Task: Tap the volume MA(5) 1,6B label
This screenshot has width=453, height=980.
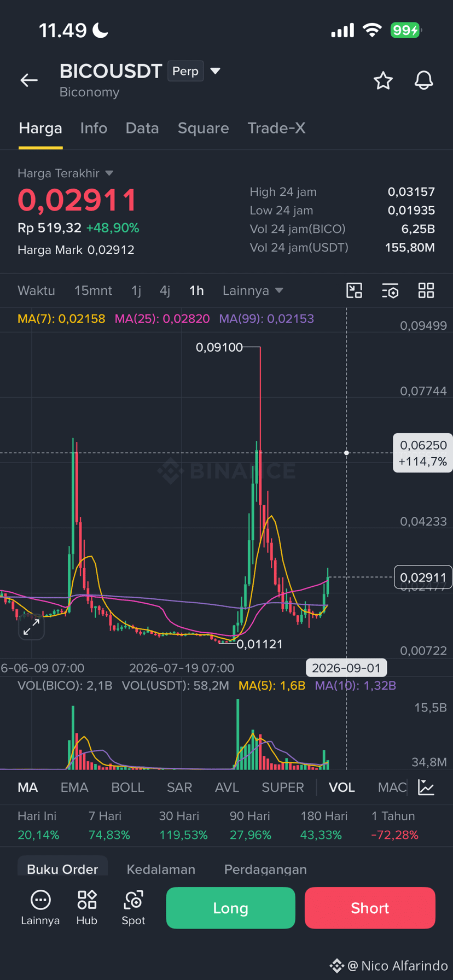Action: coord(272,685)
